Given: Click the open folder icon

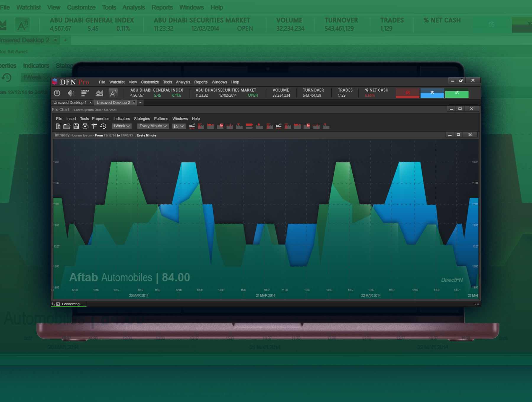Looking at the screenshot, I should click(67, 126).
